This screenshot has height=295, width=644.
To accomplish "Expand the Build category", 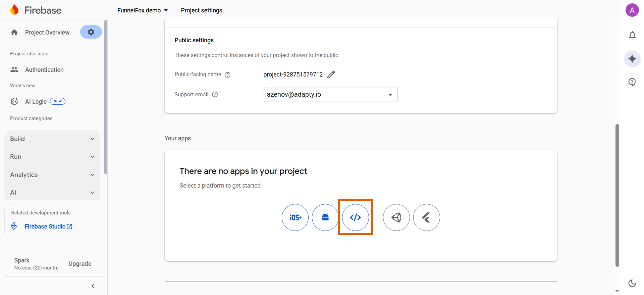I will tap(52, 139).
